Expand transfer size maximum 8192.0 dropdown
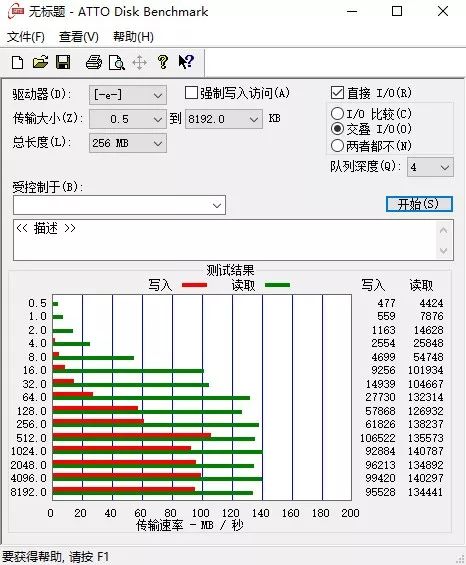Viewport: 466px width, 565px height. (x=223, y=119)
